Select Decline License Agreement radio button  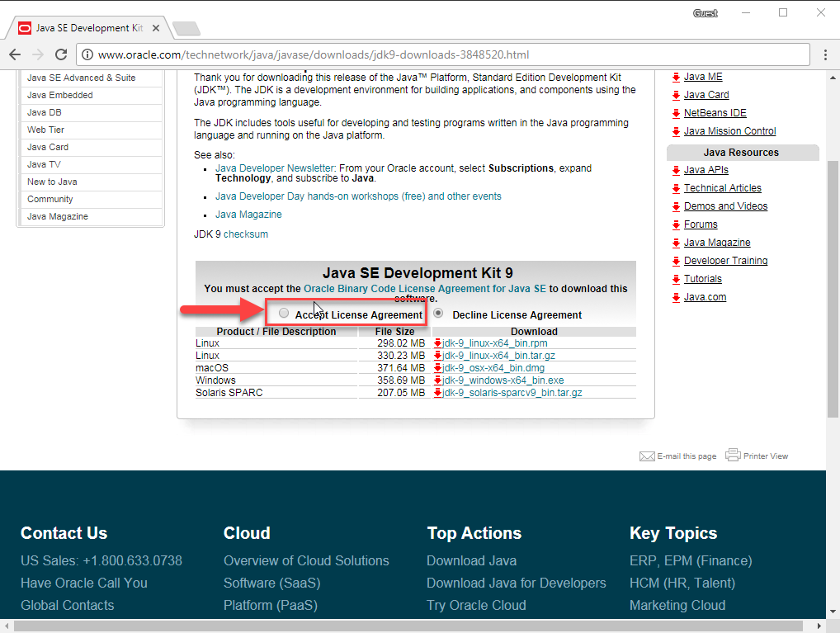(438, 314)
